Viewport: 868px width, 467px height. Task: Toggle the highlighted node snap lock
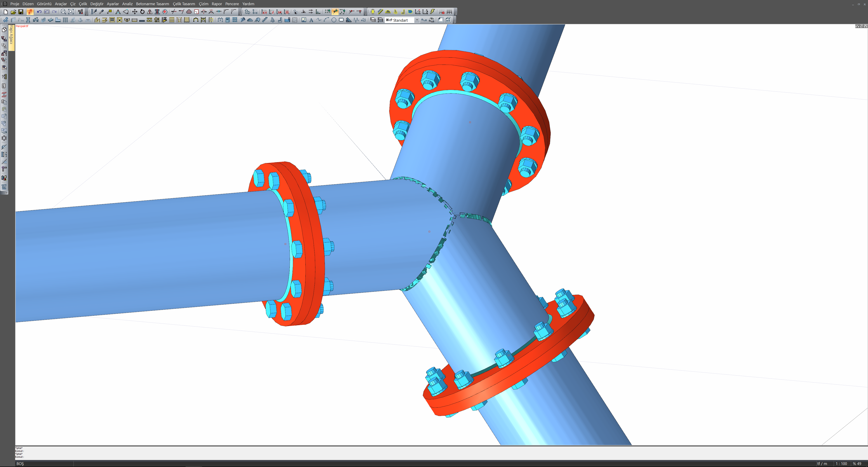click(x=335, y=12)
